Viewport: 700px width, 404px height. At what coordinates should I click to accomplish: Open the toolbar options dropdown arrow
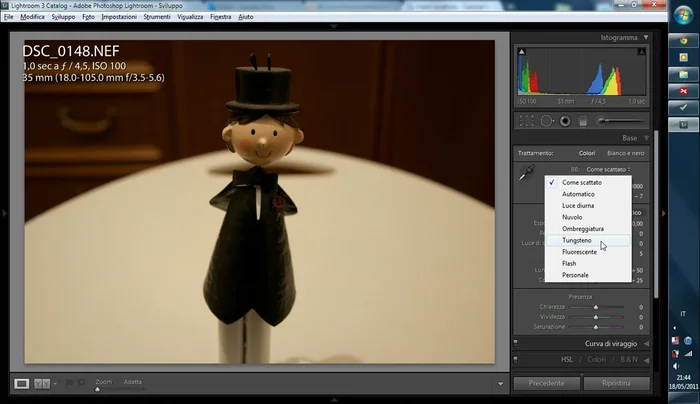click(500, 383)
